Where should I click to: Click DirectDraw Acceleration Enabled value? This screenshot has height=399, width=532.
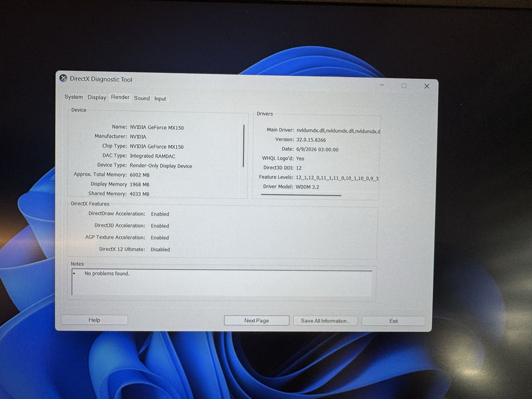[x=160, y=214]
